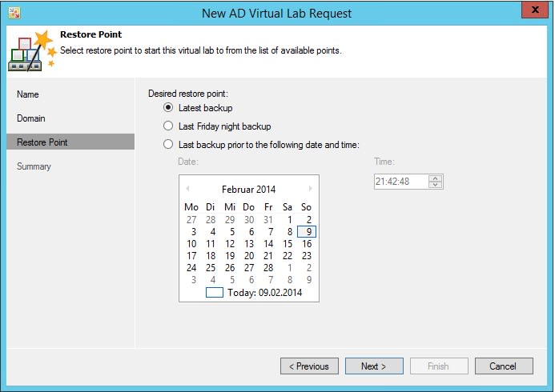
Task: Select January 27 in the calendar
Action: [x=191, y=220]
